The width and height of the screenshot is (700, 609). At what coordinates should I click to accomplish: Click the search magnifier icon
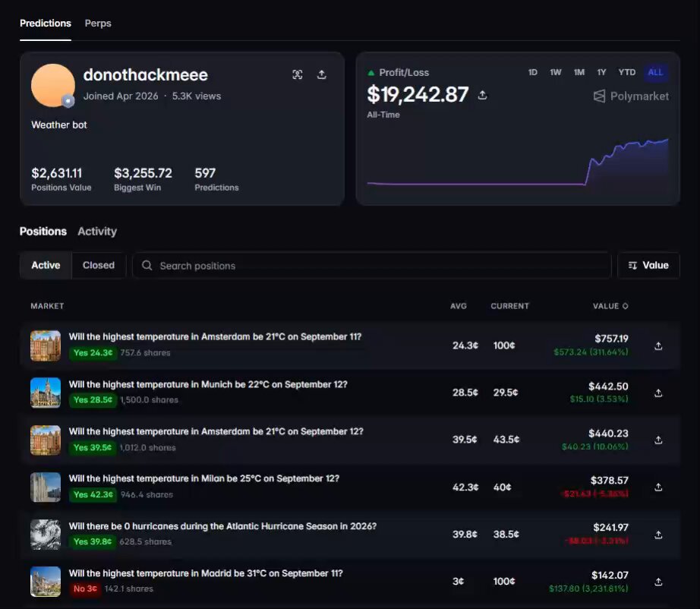147,266
